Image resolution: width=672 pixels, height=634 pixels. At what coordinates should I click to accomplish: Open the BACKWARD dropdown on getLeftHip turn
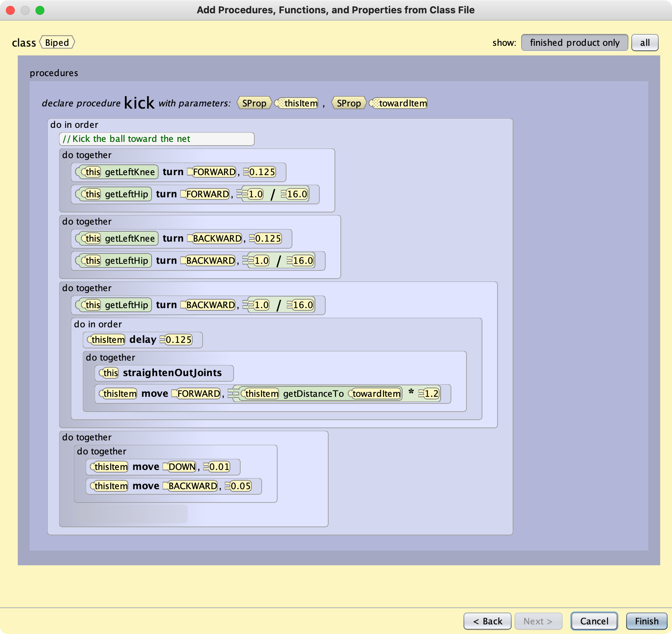point(210,260)
